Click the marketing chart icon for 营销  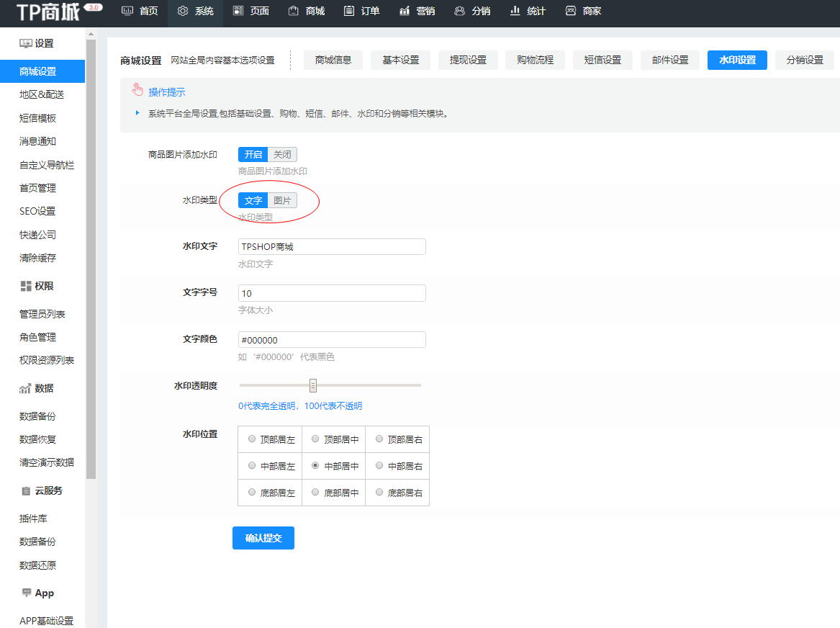404,11
